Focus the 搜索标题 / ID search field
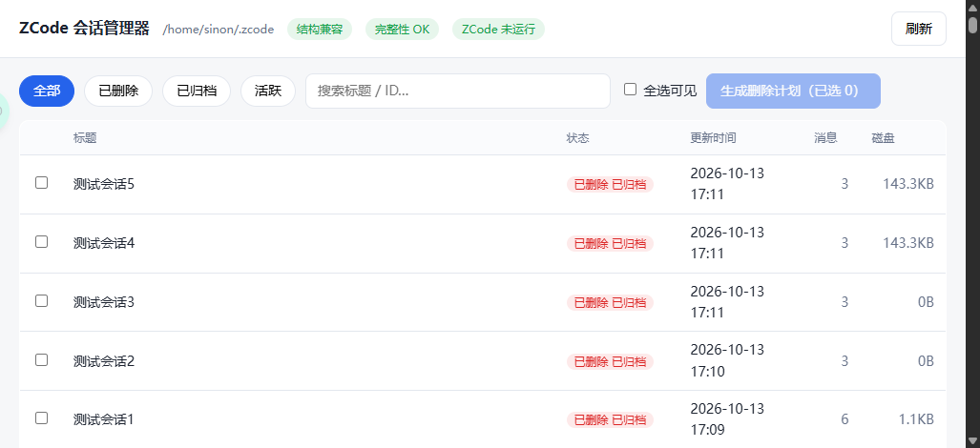980x448 pixels. click(457, 92)
